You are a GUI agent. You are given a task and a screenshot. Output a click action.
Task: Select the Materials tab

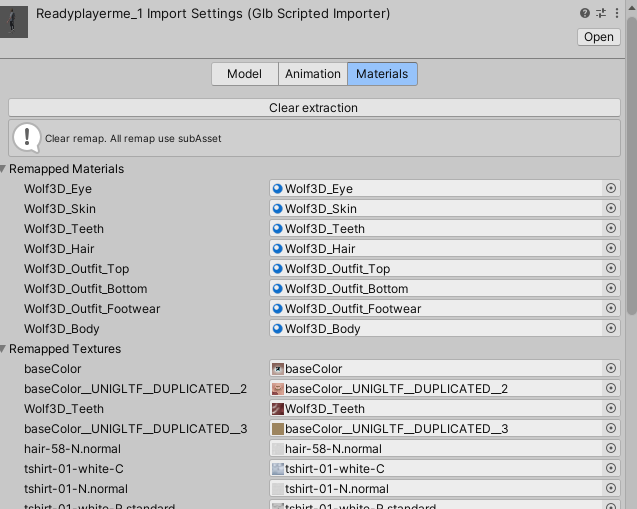point(382,74)
